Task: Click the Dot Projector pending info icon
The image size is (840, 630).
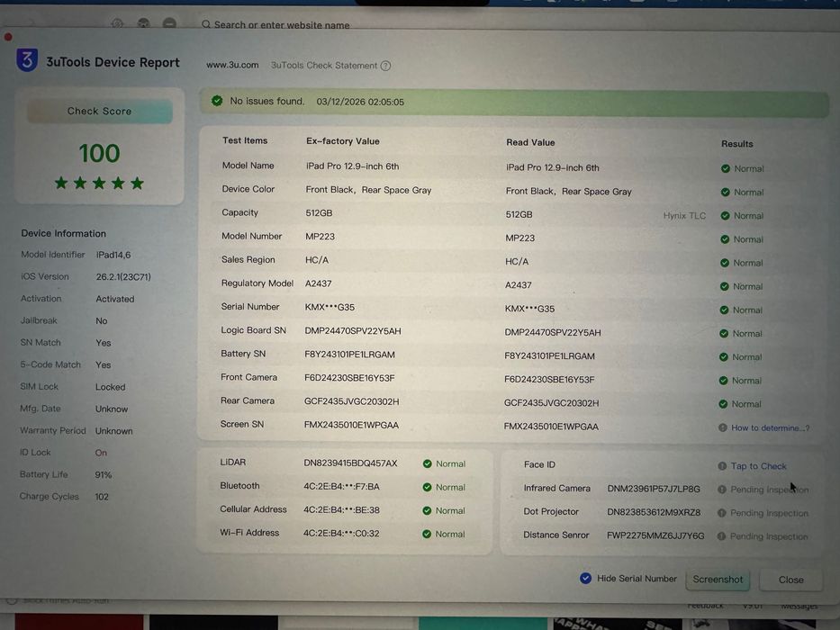Action: 721,513
